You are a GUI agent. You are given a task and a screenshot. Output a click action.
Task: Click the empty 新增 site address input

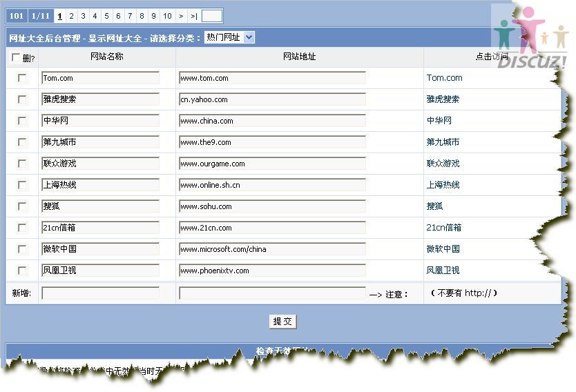(x=272, y=293)
